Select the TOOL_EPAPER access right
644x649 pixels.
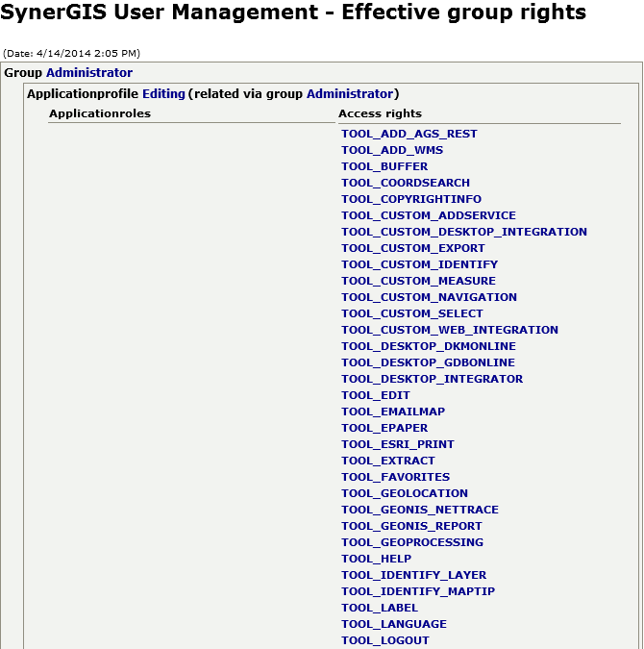point(384,428)
